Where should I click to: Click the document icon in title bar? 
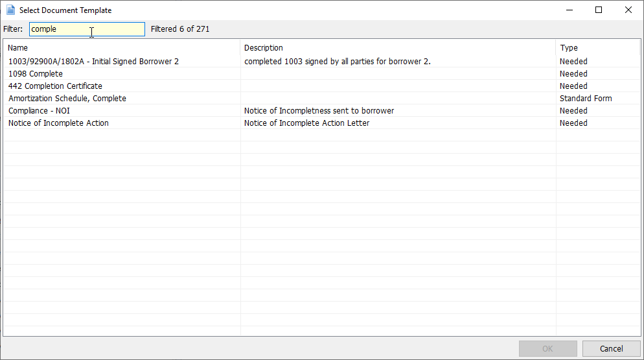tap(10, 10)
